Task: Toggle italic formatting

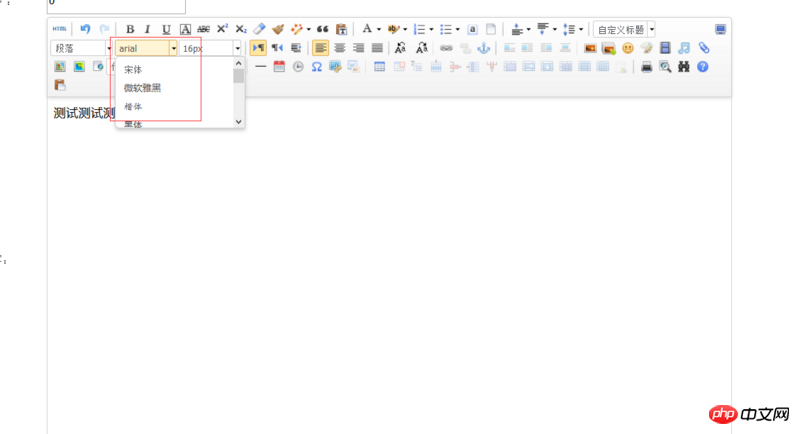Action: pyautogui.click(x=148, y=30)
